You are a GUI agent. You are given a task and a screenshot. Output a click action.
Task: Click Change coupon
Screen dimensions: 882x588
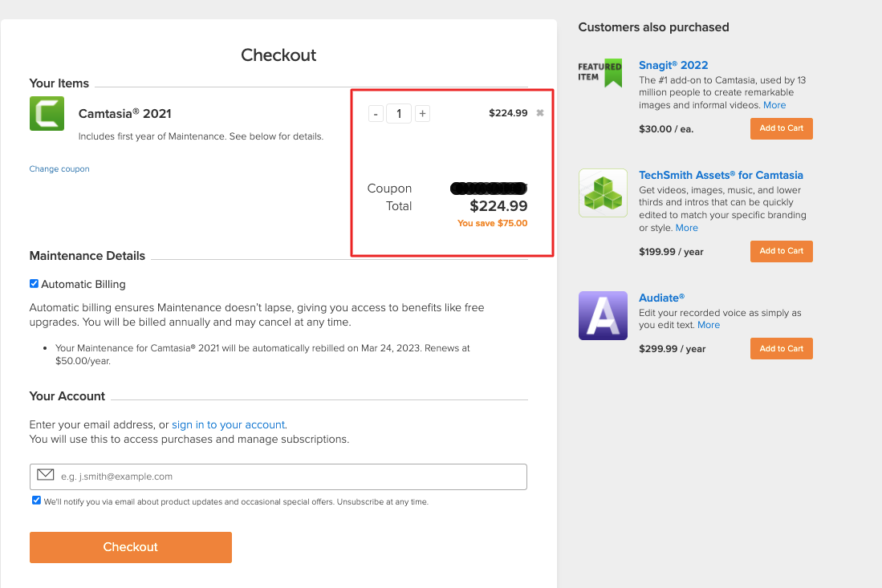pyautogui.click(x=59, y=168)
